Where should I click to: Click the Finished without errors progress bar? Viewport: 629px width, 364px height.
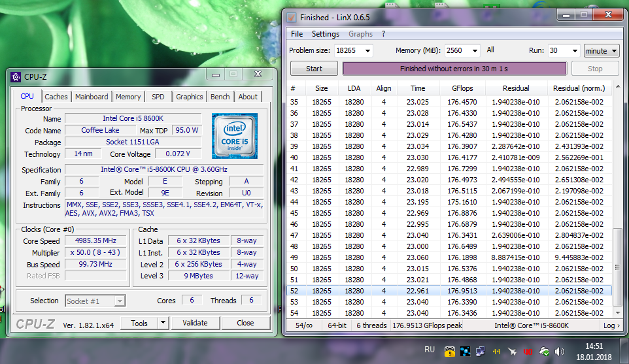(454, 69)
